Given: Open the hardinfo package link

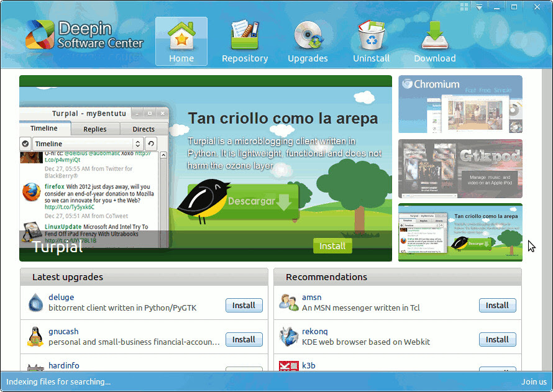Looking at the screenshot, I should [64, 366].
